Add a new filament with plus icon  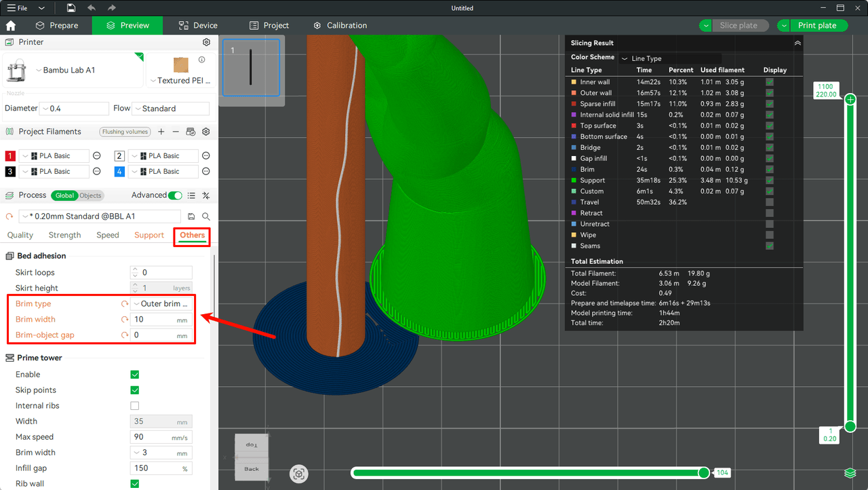pos(161,132)
